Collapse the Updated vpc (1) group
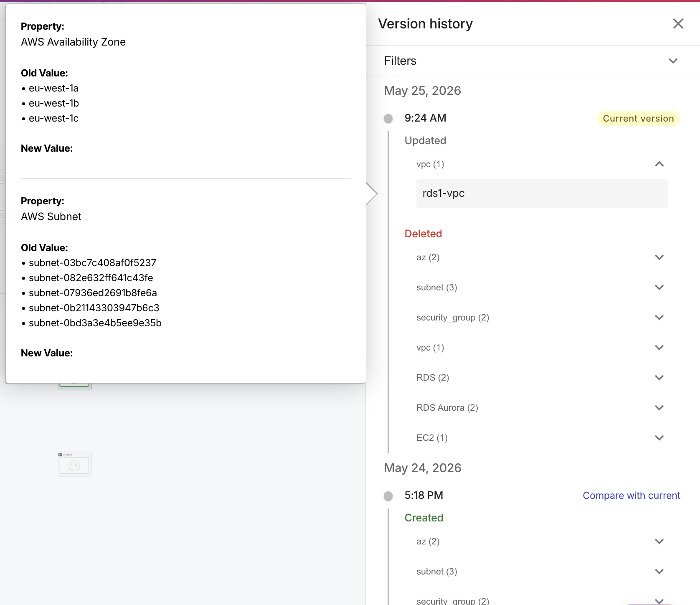Image resolution: width=700 pixels, height=605 pixels. (x=659, y=164)
